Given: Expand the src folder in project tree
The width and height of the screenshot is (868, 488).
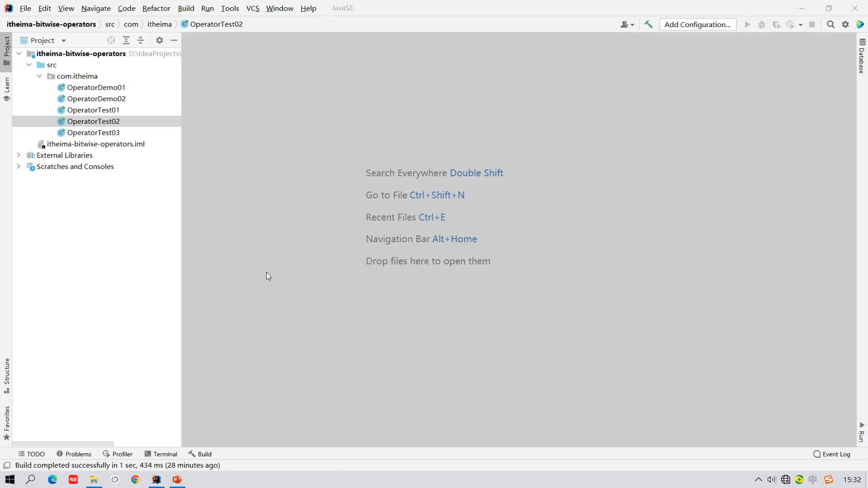Looking at the screenshot, I should tap(29, 65).
